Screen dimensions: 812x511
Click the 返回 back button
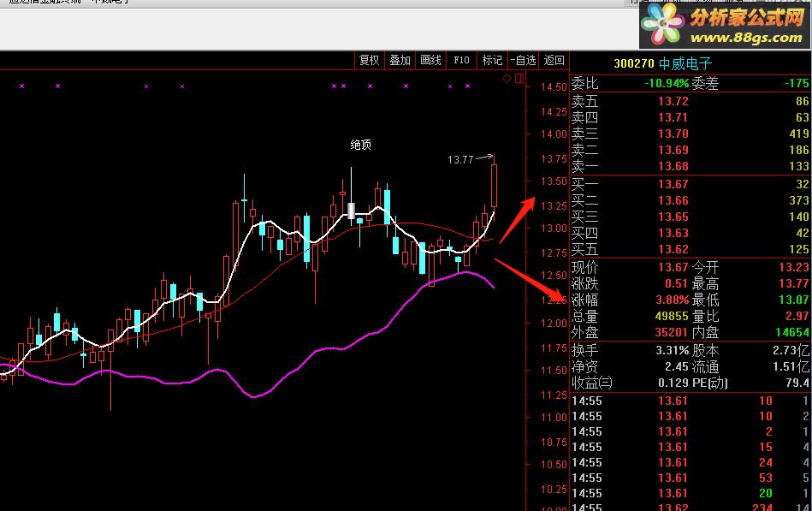click(554, 60)
